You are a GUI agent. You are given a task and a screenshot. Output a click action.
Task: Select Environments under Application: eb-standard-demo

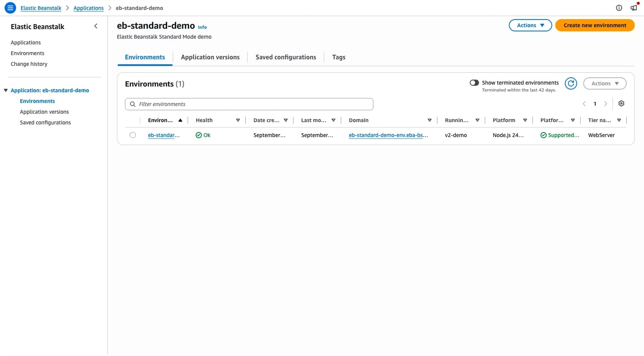[38, 101]
